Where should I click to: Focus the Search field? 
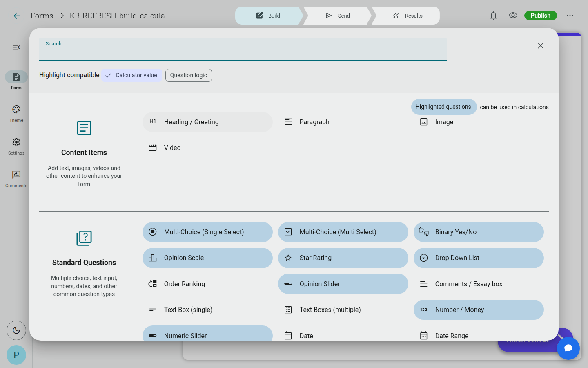243,49
